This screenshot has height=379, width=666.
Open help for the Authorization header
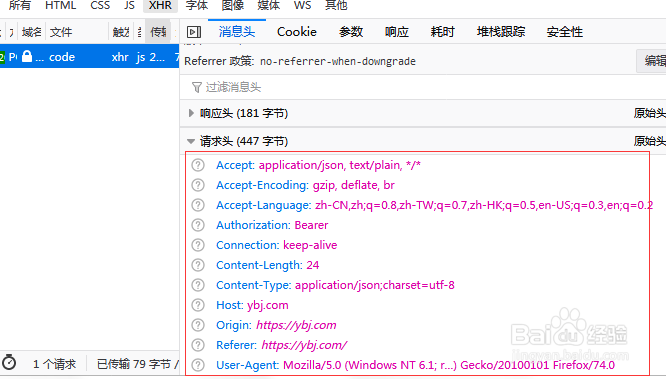[x=198, y=225]
